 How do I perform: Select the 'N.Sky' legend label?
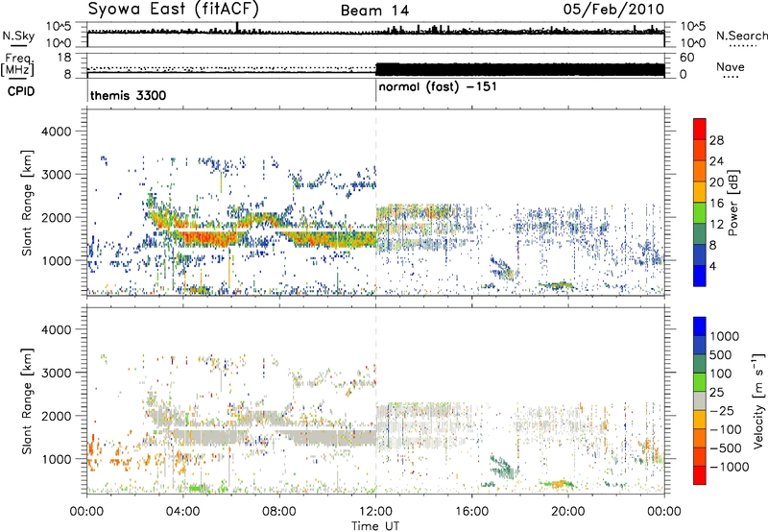[18, 36]
